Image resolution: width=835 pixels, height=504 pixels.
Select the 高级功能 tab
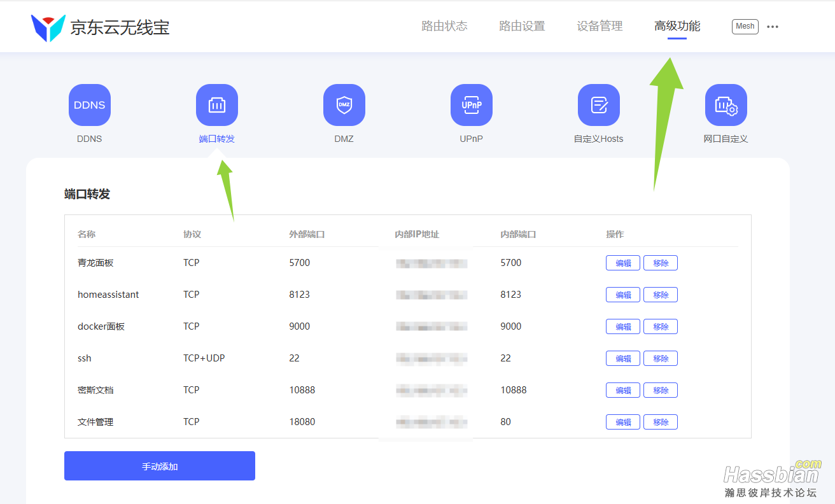coord(677,26)
